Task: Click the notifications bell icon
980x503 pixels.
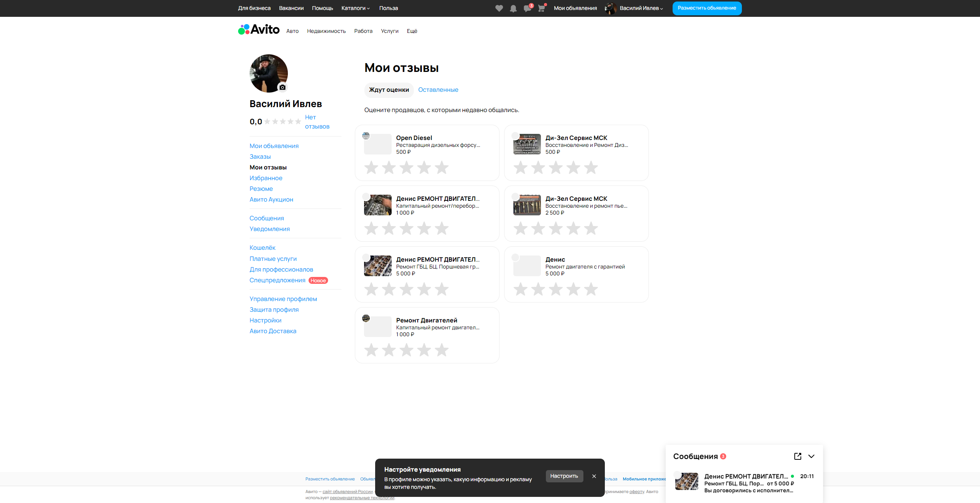Action: [x=513, y=8]
